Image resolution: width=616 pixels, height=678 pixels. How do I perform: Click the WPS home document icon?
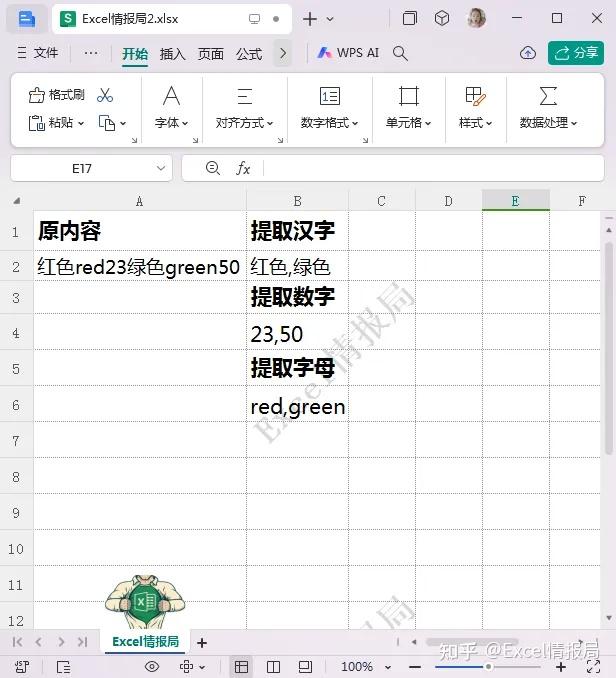pyautogui.click(x=27, y=19)
